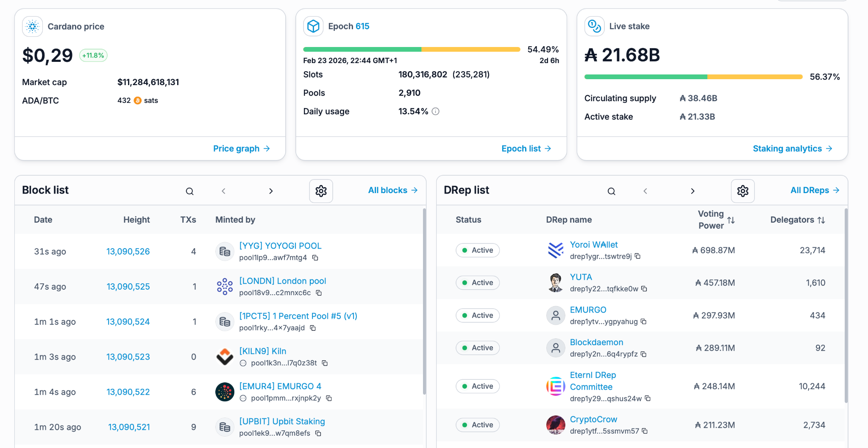Copy YOYOGI POOL pool ID

point(315,257)
